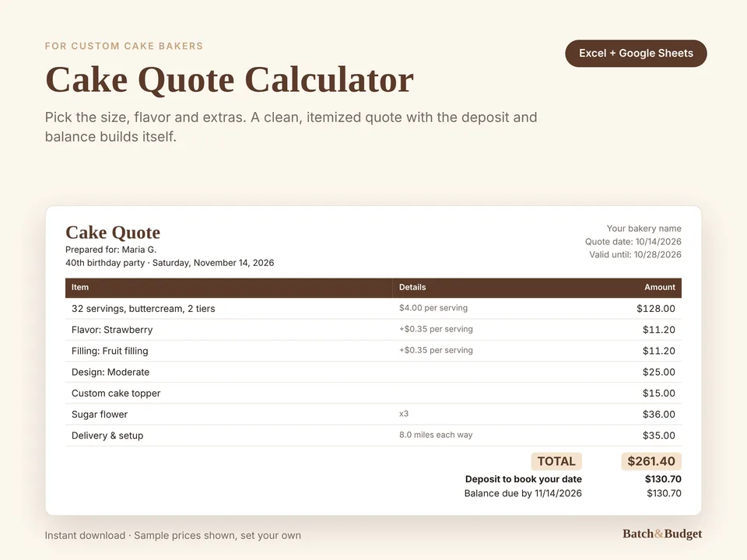Image resolution: width=747 pixels, height=560 pixels.
Task: Click the '$130.70' balance due amount
Action: 664,493
